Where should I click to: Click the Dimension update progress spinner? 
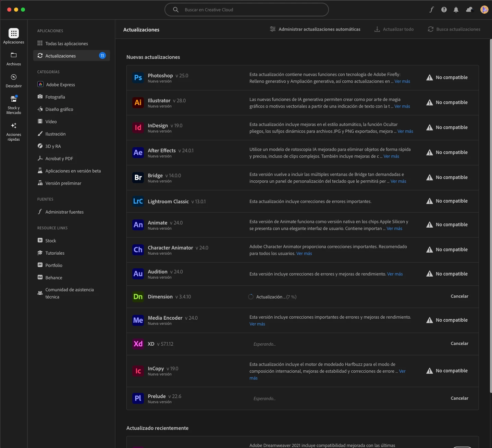251,297
